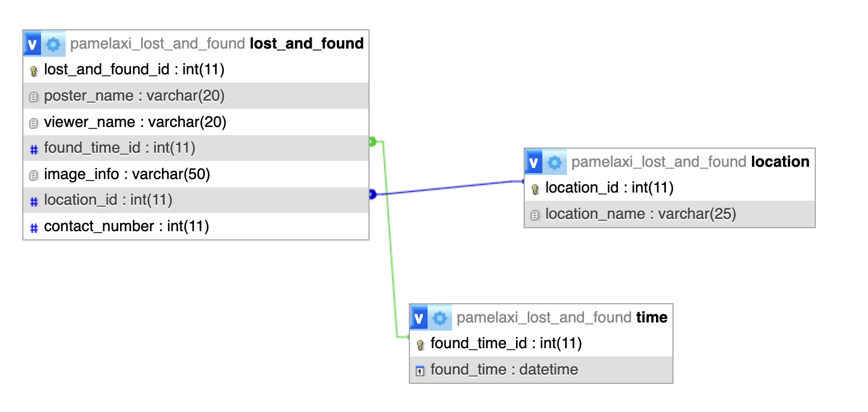868x412 pixels.
Task: Toggle the time table's V icon
Action: click(x=419, y=318)
